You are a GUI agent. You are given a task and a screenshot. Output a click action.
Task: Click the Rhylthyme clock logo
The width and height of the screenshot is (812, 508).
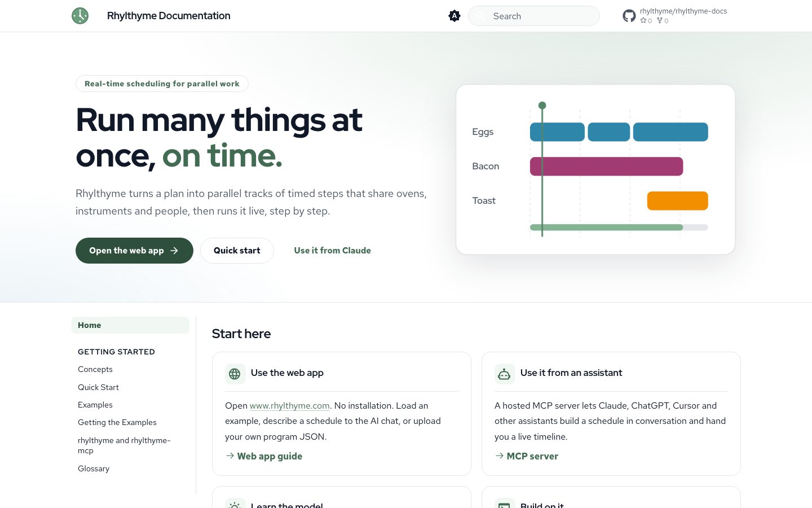click(80, 16)
